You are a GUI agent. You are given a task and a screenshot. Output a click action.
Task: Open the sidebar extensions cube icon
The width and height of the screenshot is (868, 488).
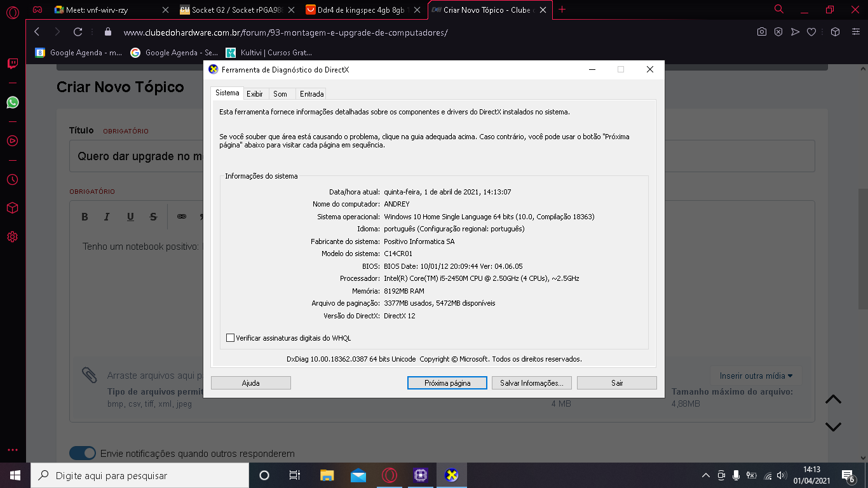[12, 208]
